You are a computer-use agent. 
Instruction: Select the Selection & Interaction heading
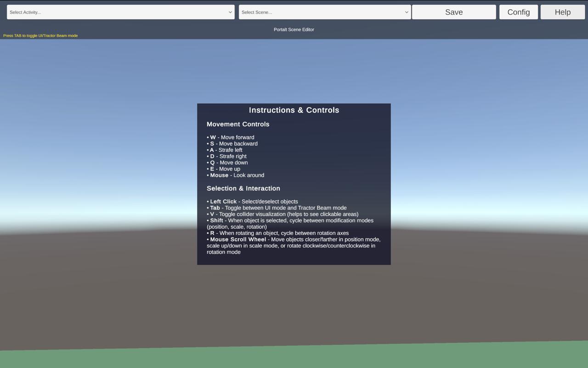click(243, 188)
